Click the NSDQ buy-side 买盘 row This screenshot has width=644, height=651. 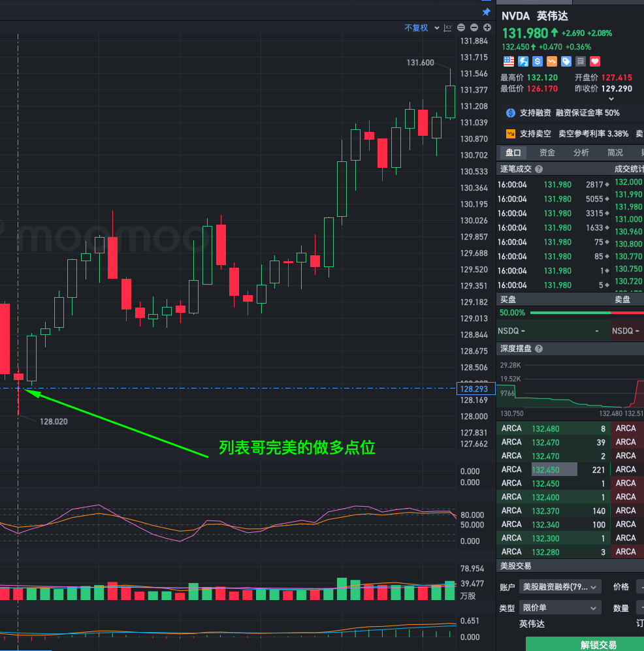coord(553,331)
